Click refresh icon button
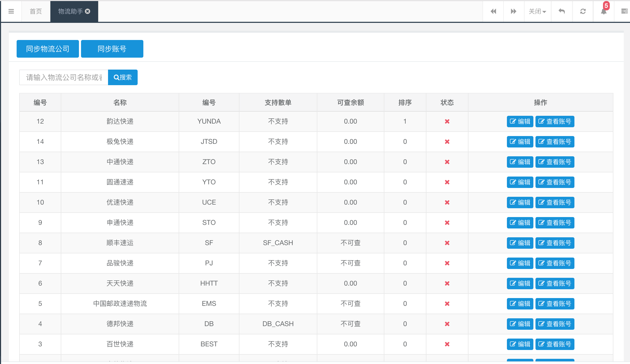This screenshot has height=364, width=630. click(582, 11)
